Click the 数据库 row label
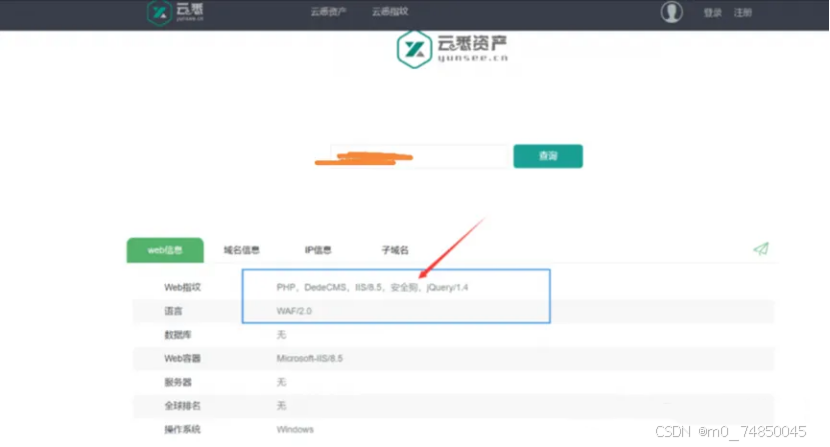 point(178,335)
